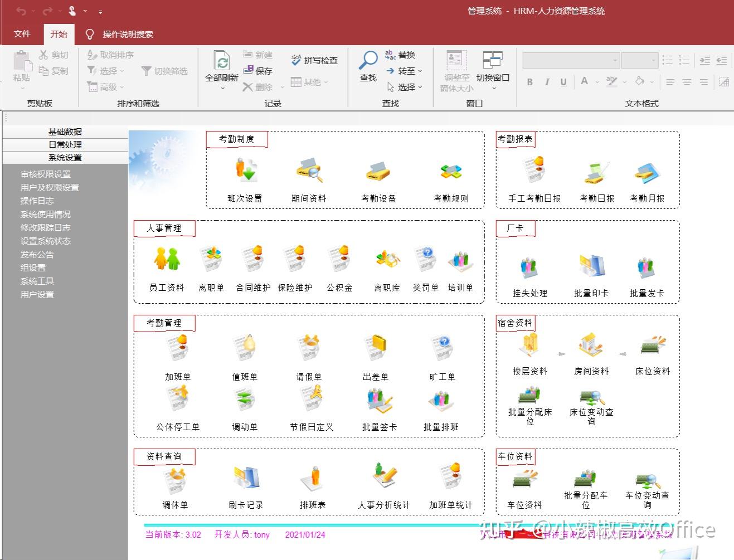Click 操作说明搜索 search box
Viewport: 734px width, 560px height.
(128, 34)
